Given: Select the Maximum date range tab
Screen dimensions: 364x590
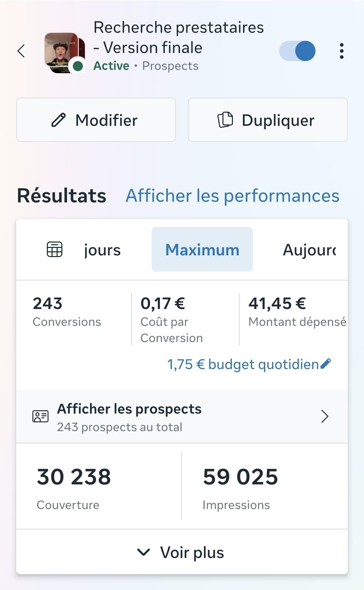Looking at the screenshot, I should tap(202, 249).
